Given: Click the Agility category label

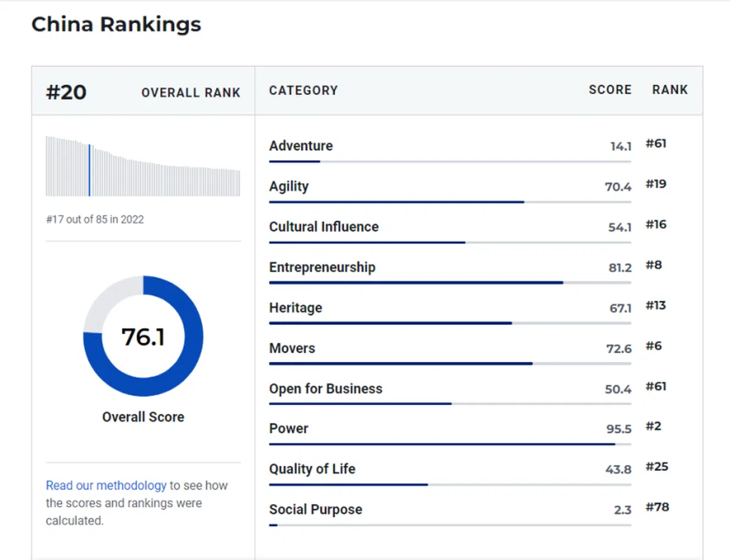Looking at the screenshot, I should (x=289, y=187).
